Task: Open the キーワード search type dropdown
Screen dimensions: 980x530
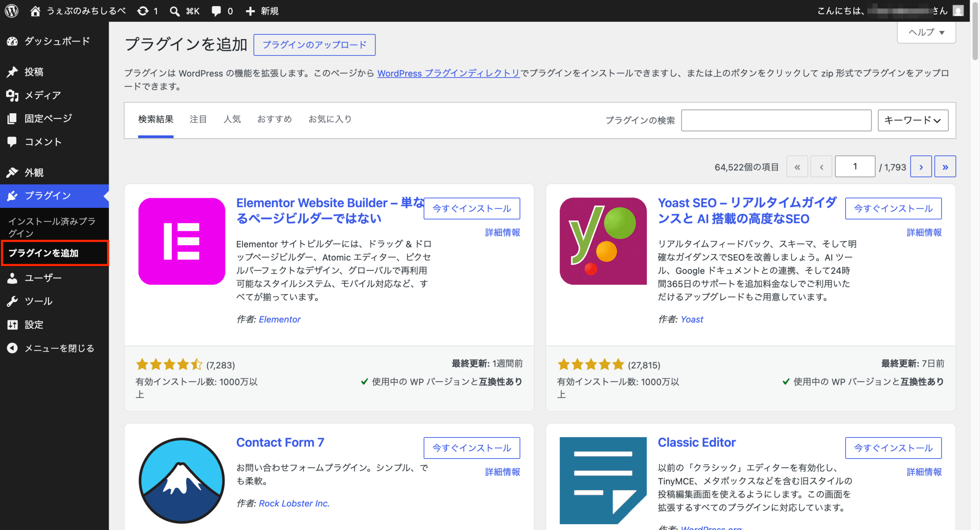Action: pyautogui.click(x=913, y=120)
